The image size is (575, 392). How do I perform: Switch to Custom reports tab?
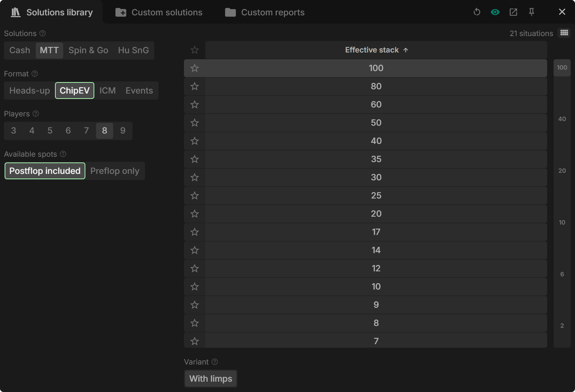click(x=265, y=12)
